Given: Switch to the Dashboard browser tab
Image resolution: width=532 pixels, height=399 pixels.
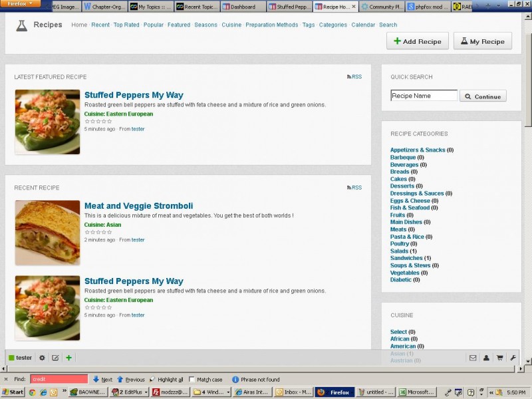Looking at the screenshot, I should pyautogui.click(x=243, y=7).
